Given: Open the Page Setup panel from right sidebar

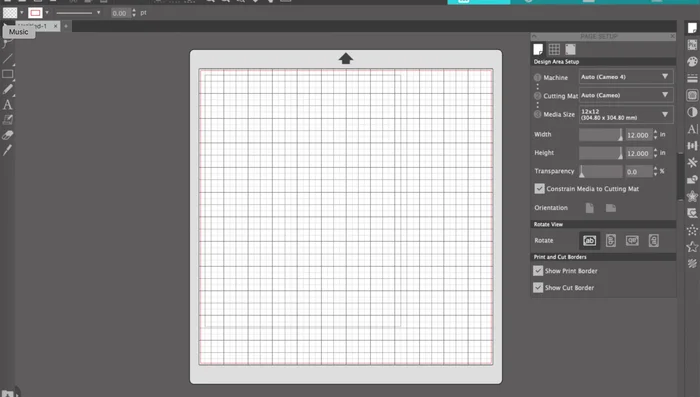Looking at the screenshot, I should click(692, 28).
